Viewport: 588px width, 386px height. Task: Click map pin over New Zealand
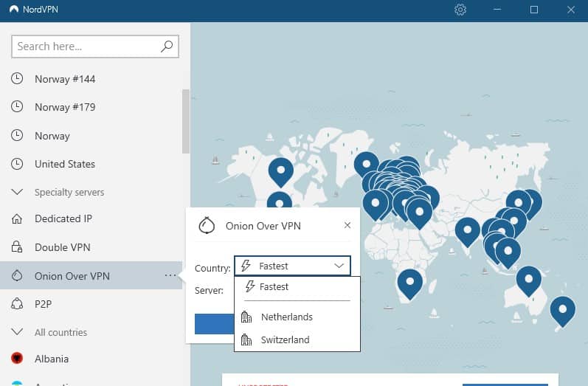tap(562, 311)
